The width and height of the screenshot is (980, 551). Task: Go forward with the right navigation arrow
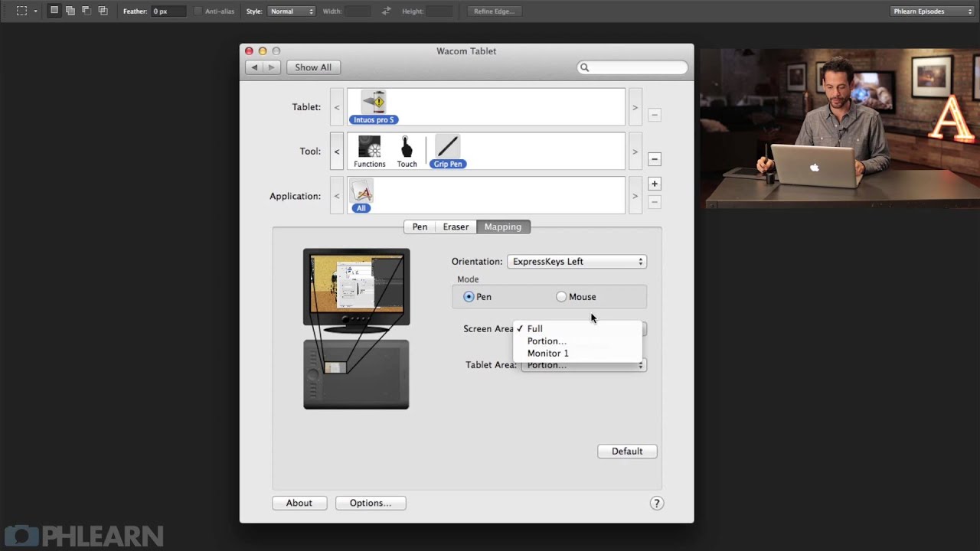click(271, 67)
